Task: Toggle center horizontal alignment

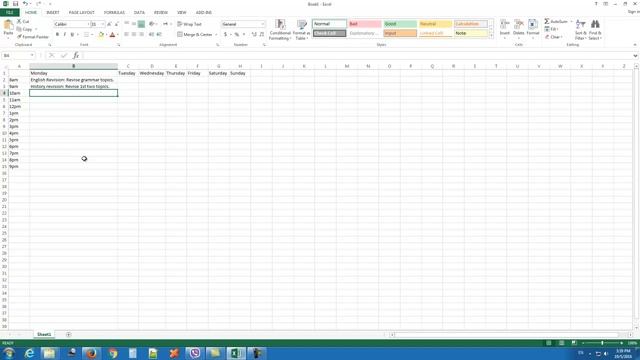Action: pos(134,35)
